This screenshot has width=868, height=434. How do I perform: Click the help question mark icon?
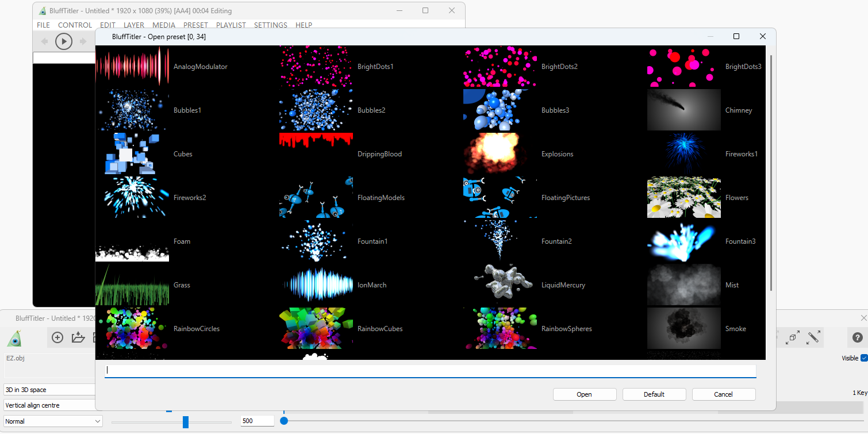tap(857, 338)
